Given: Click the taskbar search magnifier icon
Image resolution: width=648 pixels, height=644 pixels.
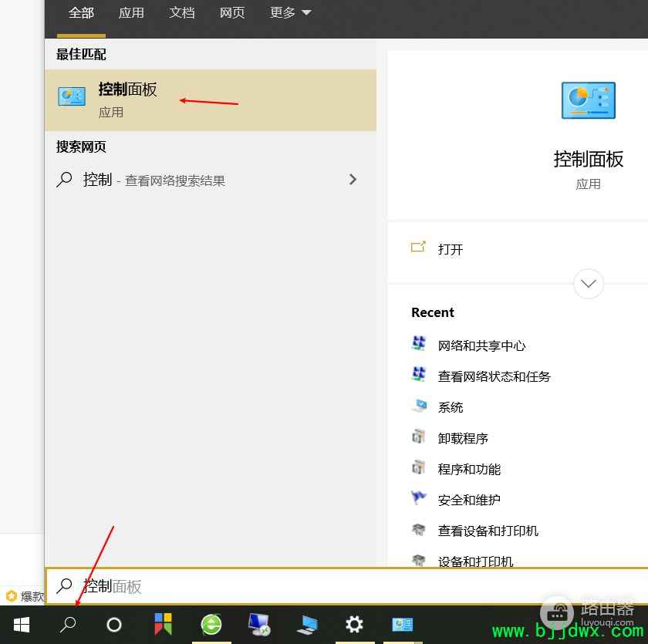Looking at the screenshot, I should [x=68, y=625].
